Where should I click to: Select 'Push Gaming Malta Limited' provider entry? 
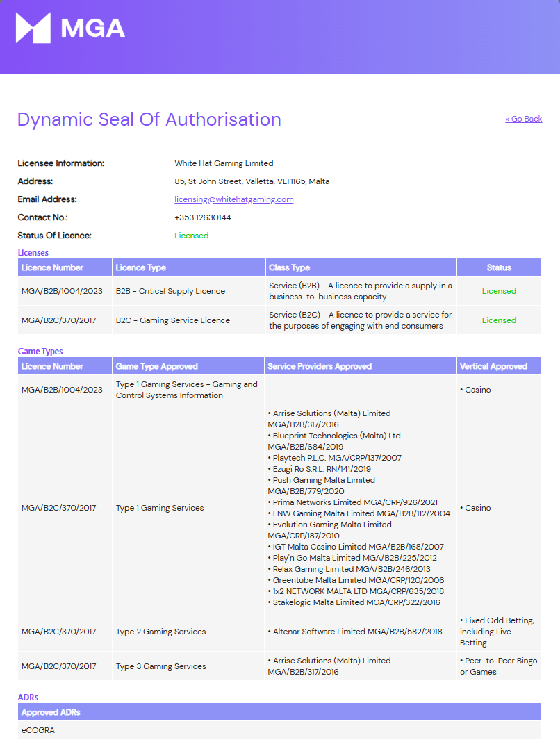pos(322,486)
